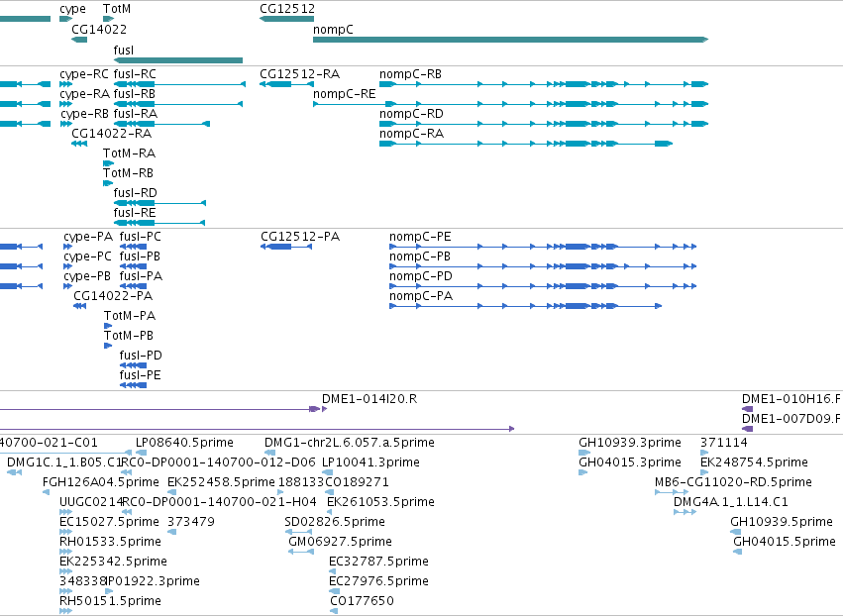Screen dimensions: 843x616
Task: Click the fusl gene bar
Action: (x=178, y=60)
